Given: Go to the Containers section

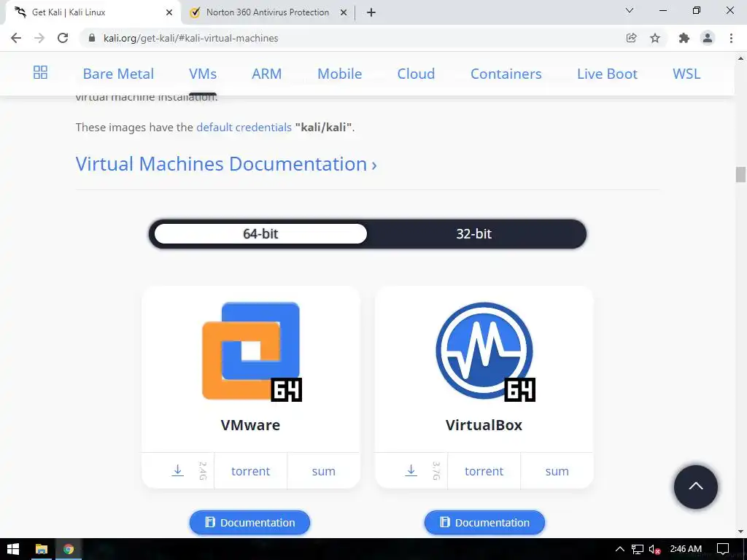Looking at the screenshot, I should pos(506,74).
